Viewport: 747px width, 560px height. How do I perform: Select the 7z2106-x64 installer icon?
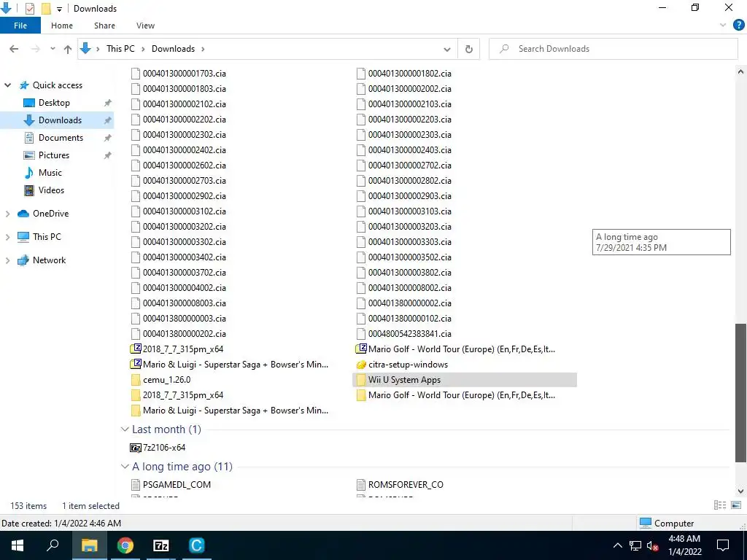[x=135, y=448]
